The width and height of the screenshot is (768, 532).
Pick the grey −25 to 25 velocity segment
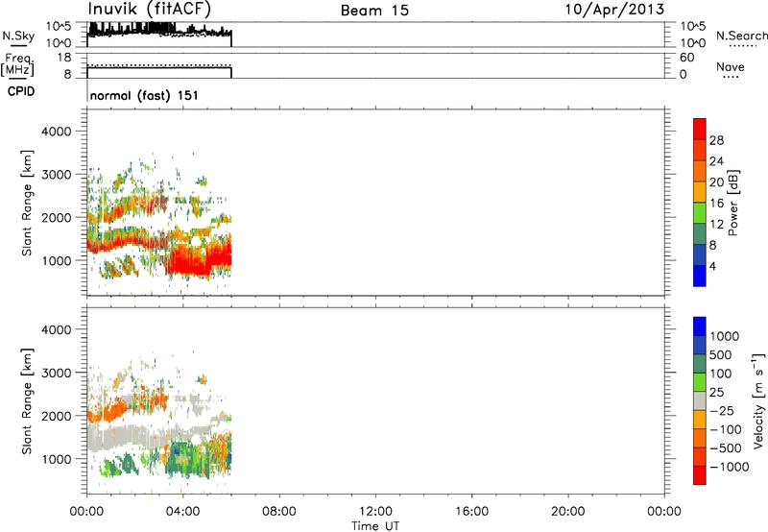tap(700, 400)
